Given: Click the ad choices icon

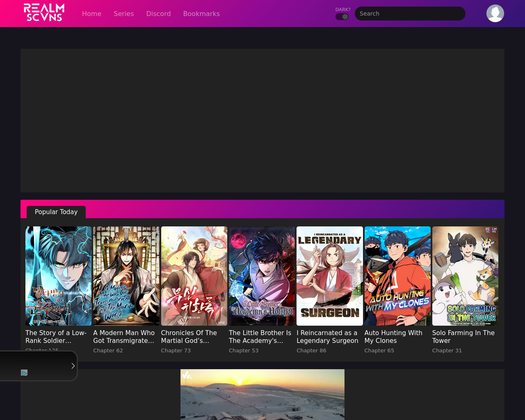Looking at the screenshot, I should click(24, 373).
